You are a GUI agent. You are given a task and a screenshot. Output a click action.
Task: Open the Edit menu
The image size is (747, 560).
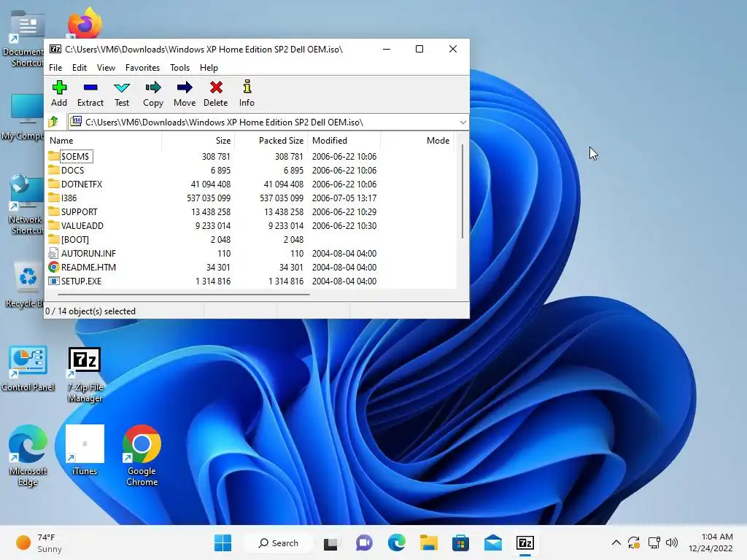(80, 68)
